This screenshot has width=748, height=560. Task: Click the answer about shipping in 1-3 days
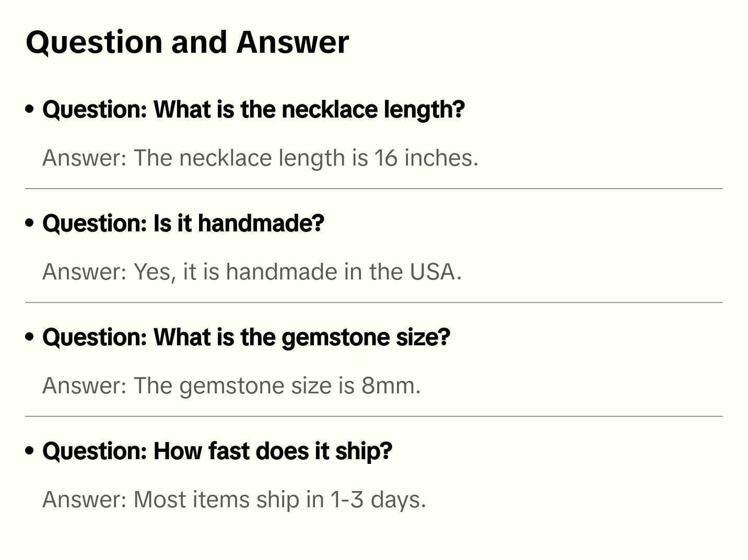pos(234,499)
